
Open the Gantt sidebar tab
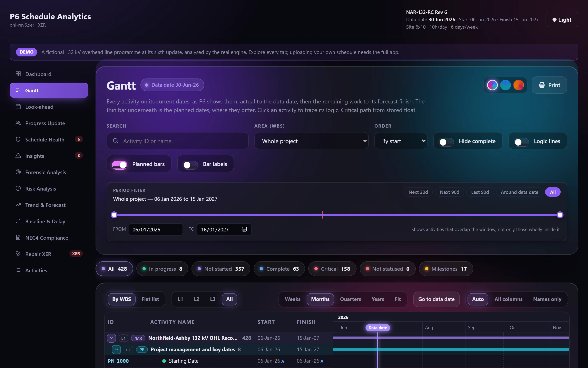pos(49,90)
